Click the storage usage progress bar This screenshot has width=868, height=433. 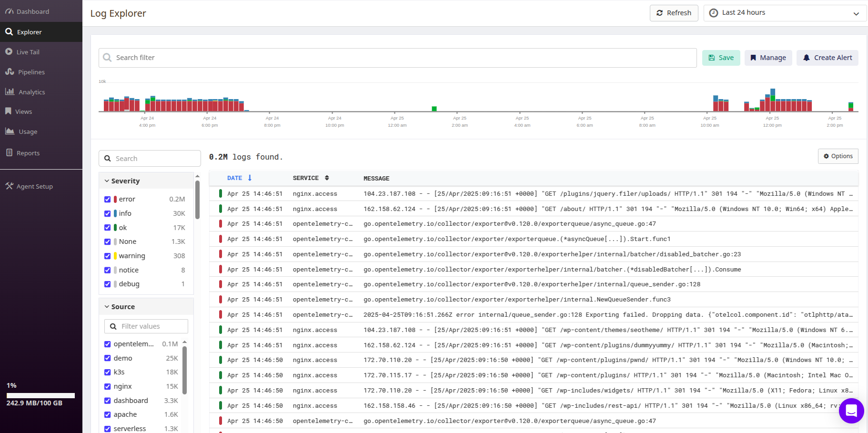40,395
